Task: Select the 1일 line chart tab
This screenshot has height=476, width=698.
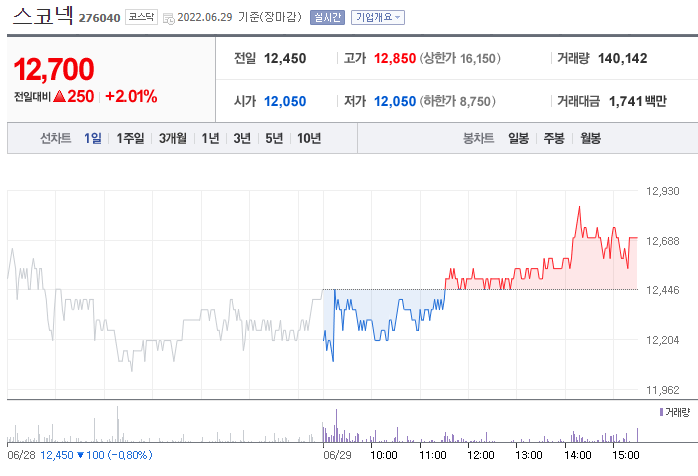Action: [93, 138]
